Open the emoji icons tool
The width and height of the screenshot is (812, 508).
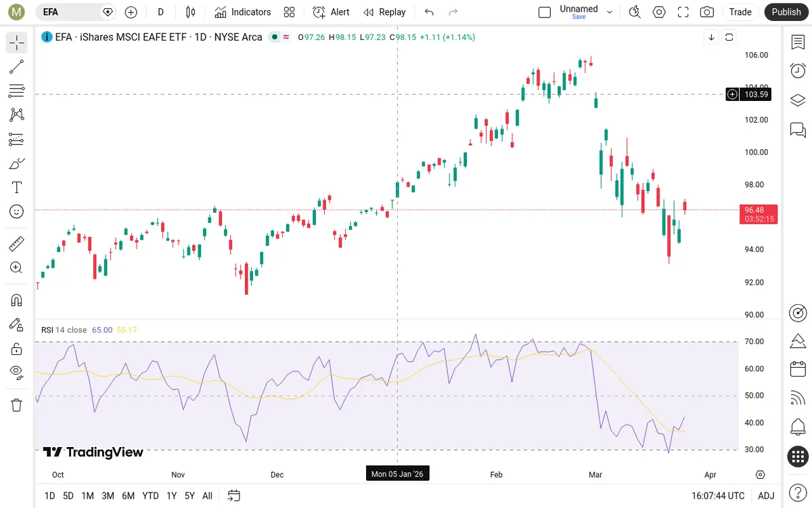(17, 211)
